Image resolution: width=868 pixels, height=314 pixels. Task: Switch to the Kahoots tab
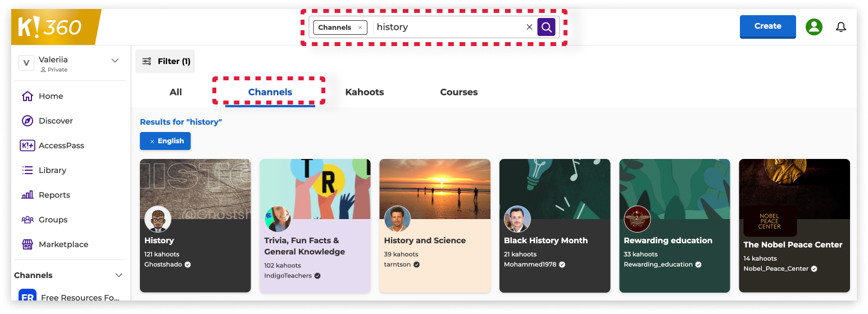point(364,92)
